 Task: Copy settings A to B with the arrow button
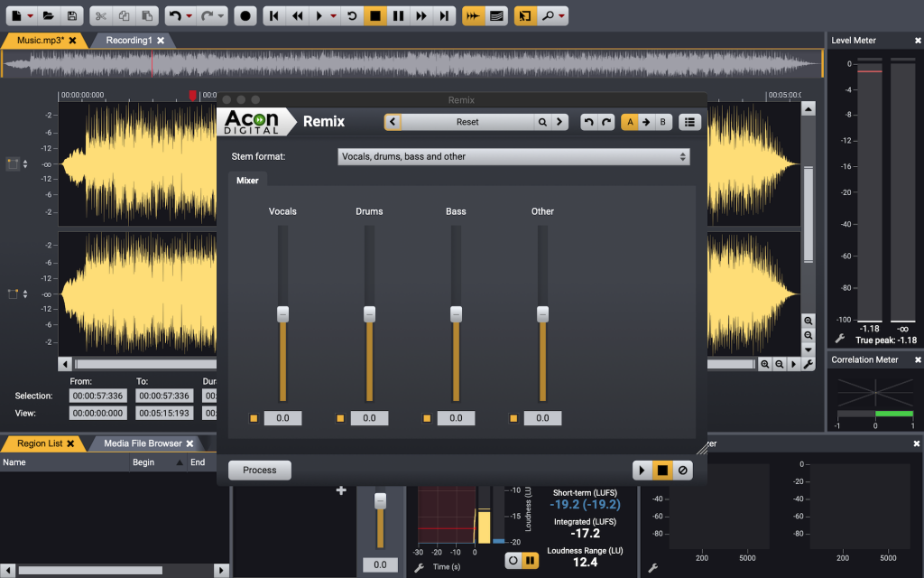(x=646, y=122)
